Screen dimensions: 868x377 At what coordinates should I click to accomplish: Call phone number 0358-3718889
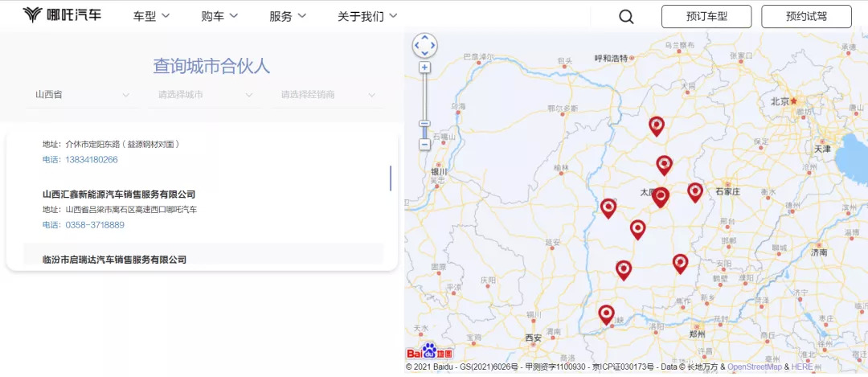tap(95, 225)
